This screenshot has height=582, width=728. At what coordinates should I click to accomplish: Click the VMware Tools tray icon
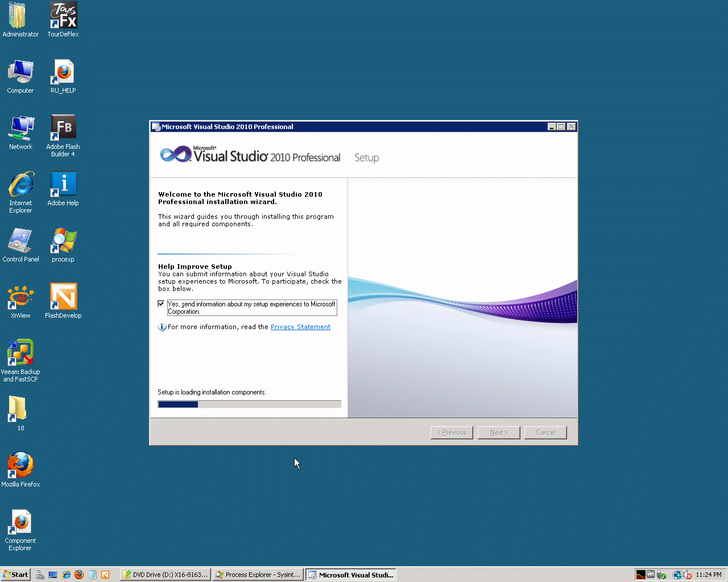pos(651,575)
